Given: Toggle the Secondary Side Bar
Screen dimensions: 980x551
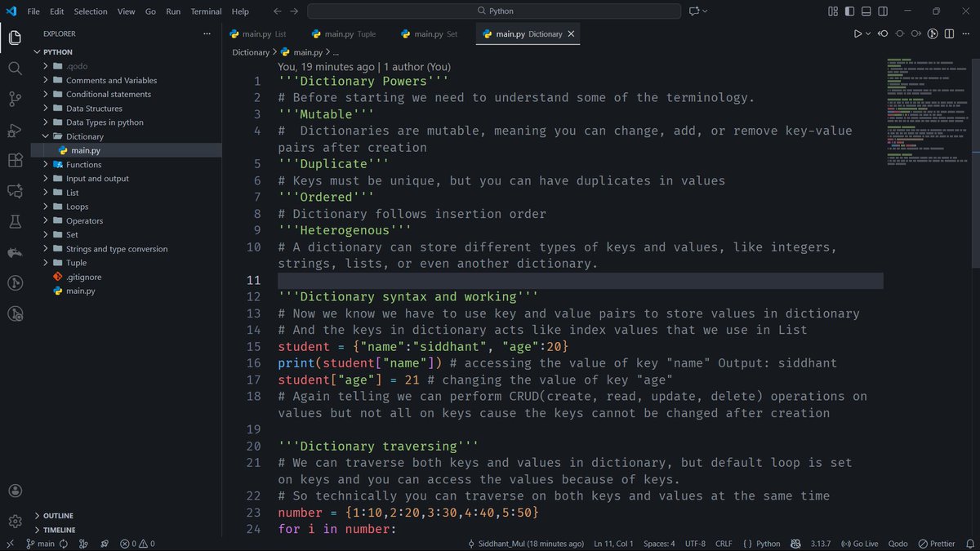Looking at the screenshot, I should (883, 11).
